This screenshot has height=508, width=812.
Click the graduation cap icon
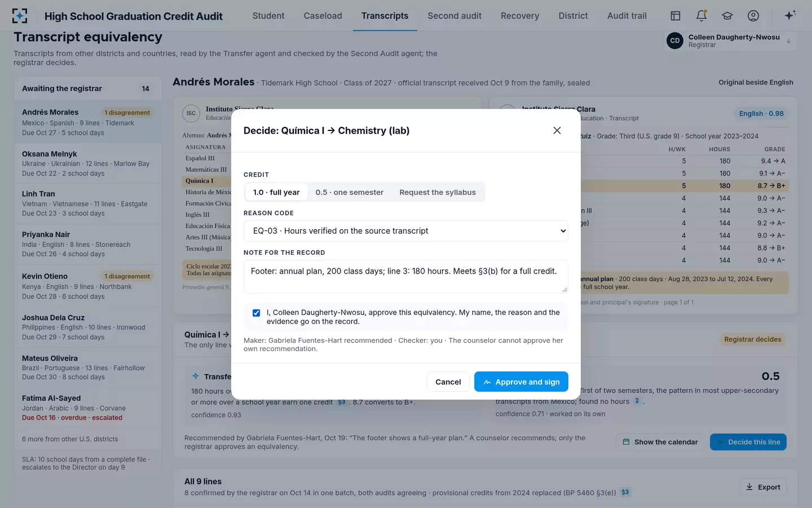(727, 16)
